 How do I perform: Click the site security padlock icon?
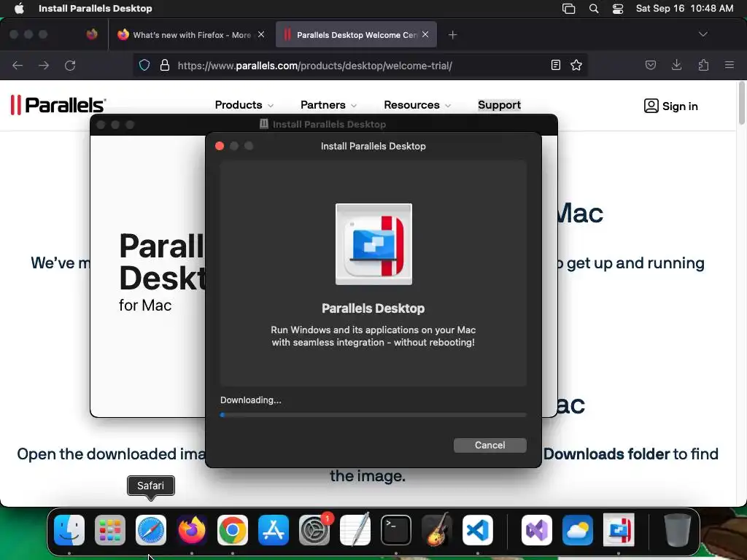[x=165, y=65]
